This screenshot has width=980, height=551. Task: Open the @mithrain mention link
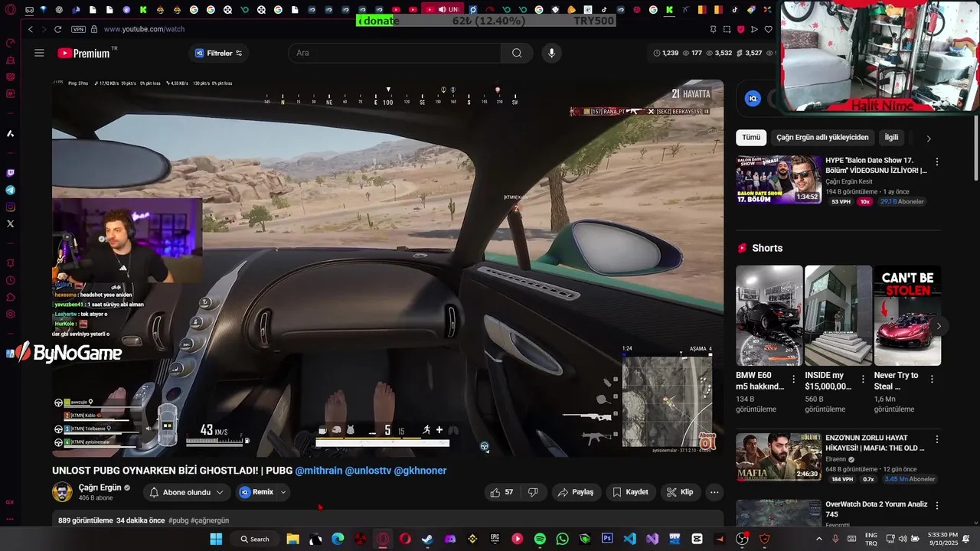point(318,471)
